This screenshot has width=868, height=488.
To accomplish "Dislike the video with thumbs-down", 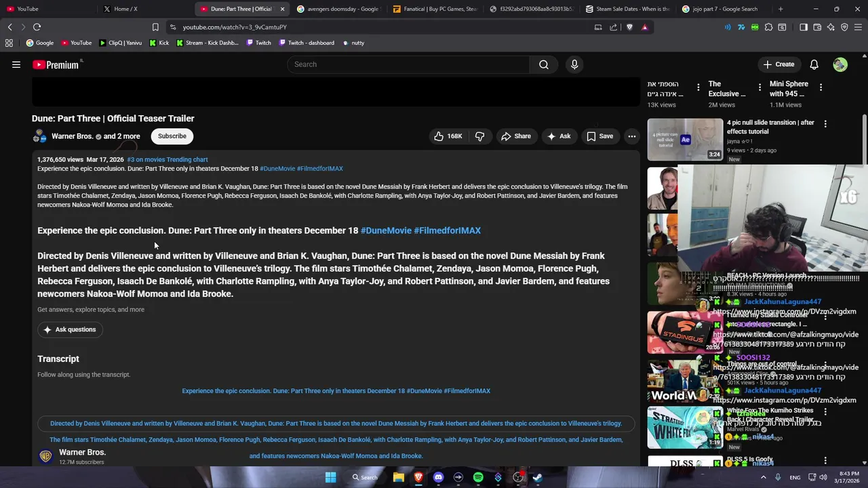I will (x=479, y=136).
